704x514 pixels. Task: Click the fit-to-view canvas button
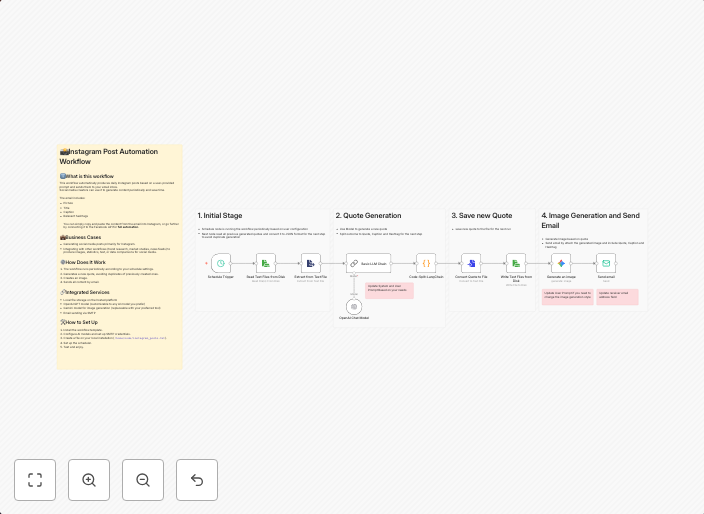[35, 480]
